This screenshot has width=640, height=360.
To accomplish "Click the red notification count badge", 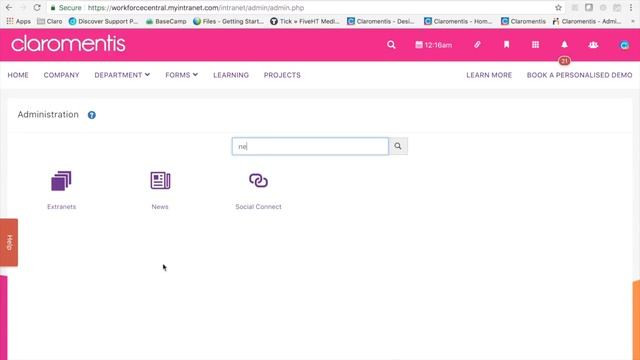I will click(564, 61).
